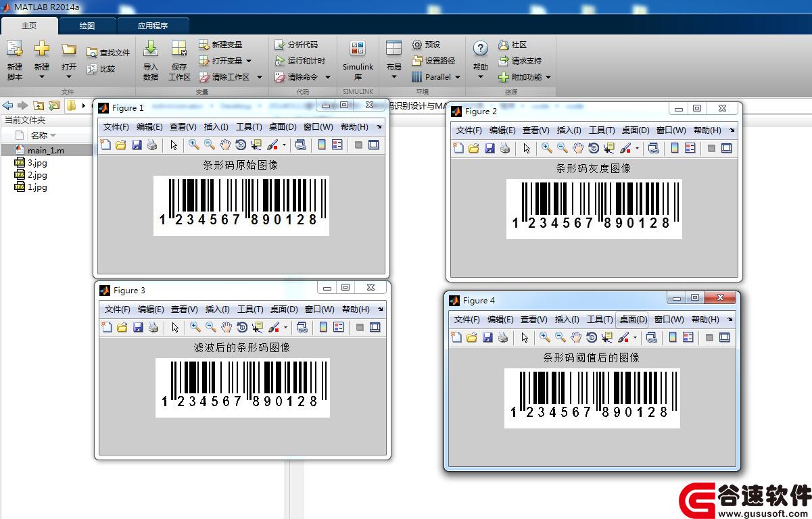
Task: Select main_1.m in the Current Folder list
Action: pyautogui.click(x=46, y=150)
